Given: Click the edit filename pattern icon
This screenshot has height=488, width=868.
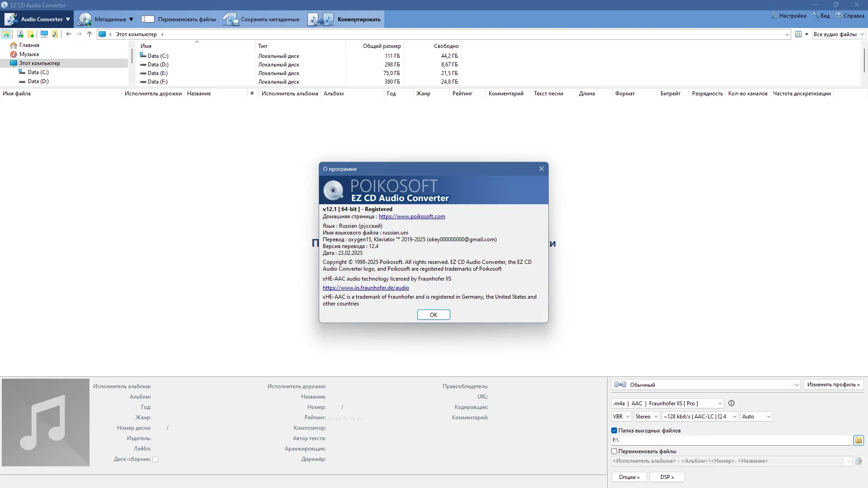Looking at the screenshot, I should 859,461.
